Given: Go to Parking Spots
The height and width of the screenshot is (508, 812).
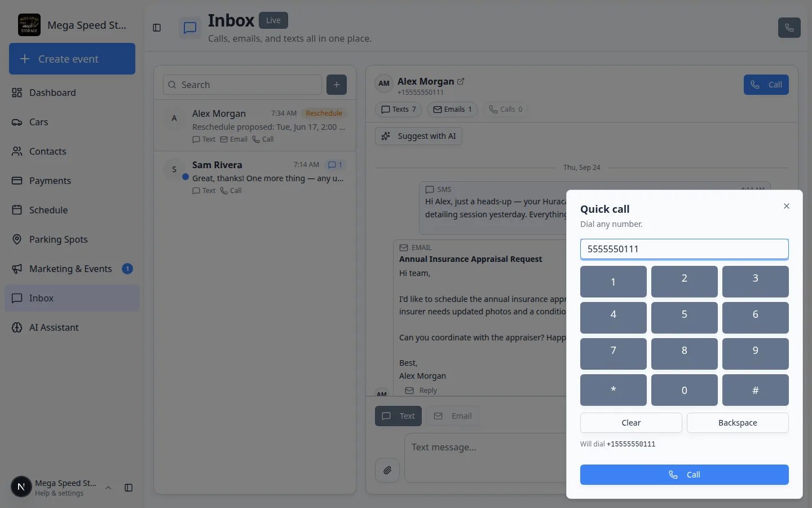Looking at the screenshot, I should tap(72, 239).
